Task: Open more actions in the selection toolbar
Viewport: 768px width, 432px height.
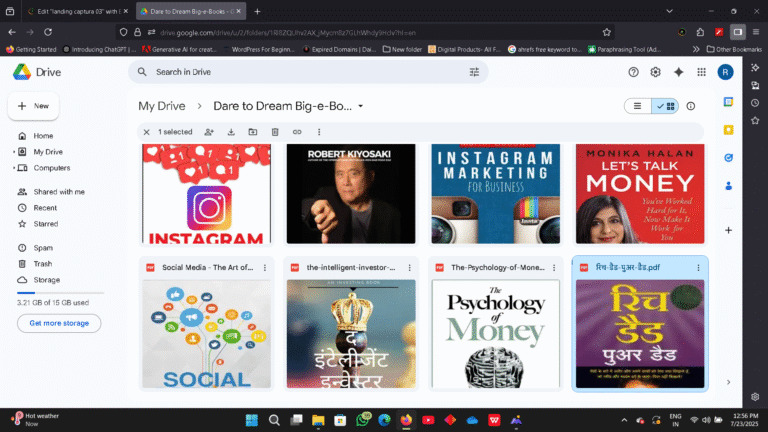Action: tap(319, 132)
